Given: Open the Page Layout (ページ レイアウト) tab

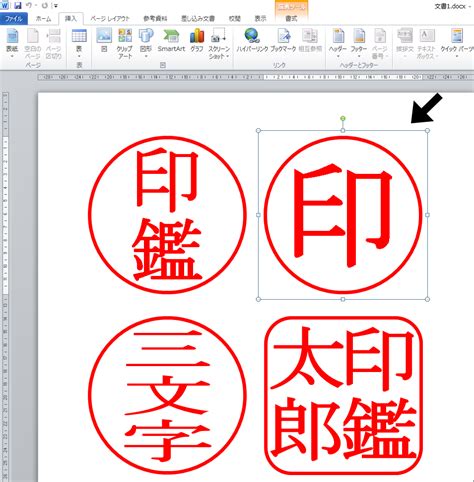Looking at the screenshot, I should pos(110,19).
